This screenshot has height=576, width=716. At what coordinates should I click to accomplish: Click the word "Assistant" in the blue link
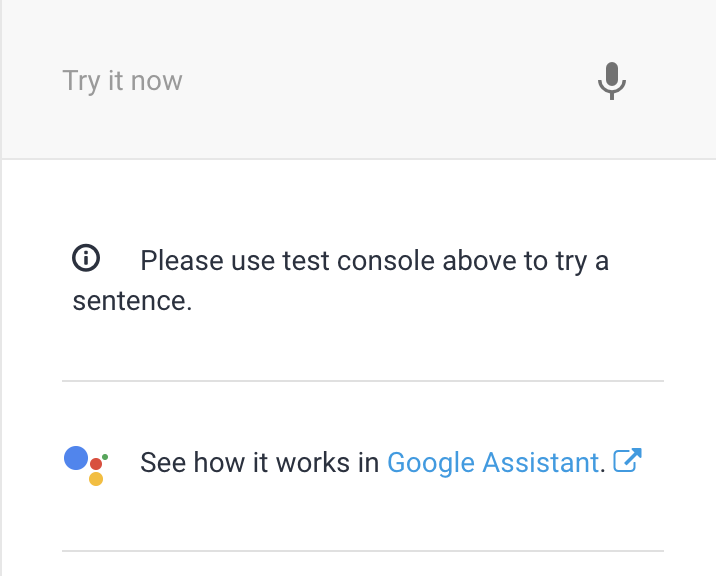540,463
